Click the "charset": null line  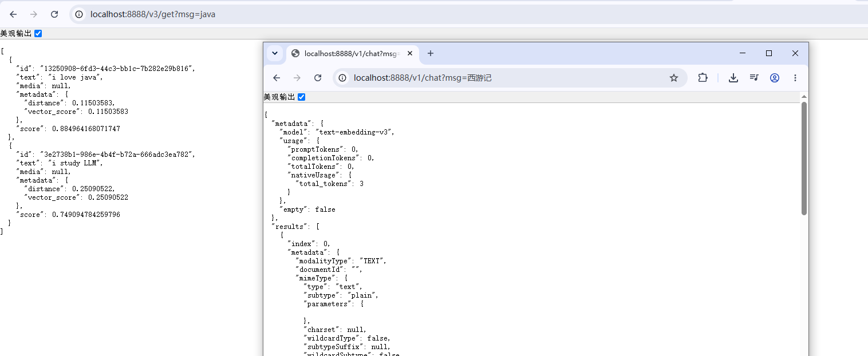(335, 330)
